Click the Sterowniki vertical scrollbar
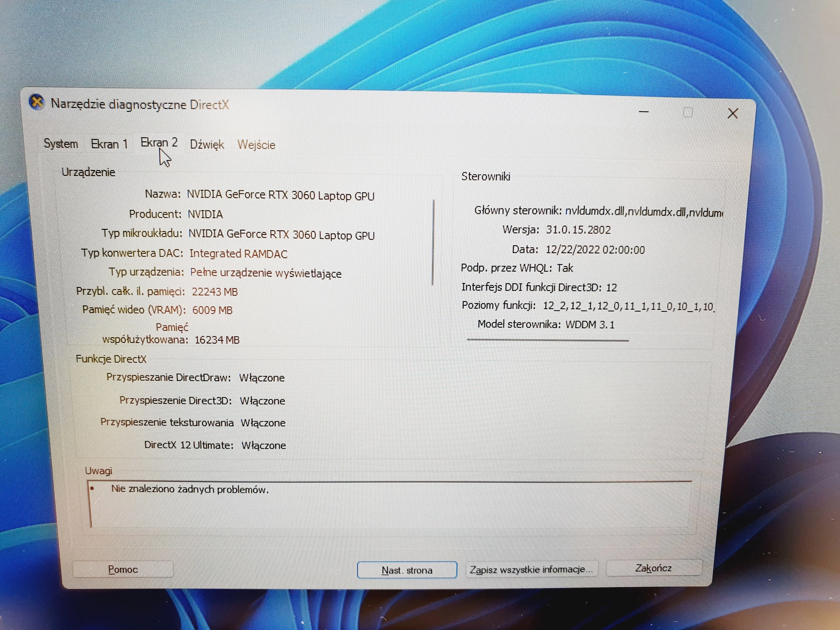The image size is (840, 630). 433,242
